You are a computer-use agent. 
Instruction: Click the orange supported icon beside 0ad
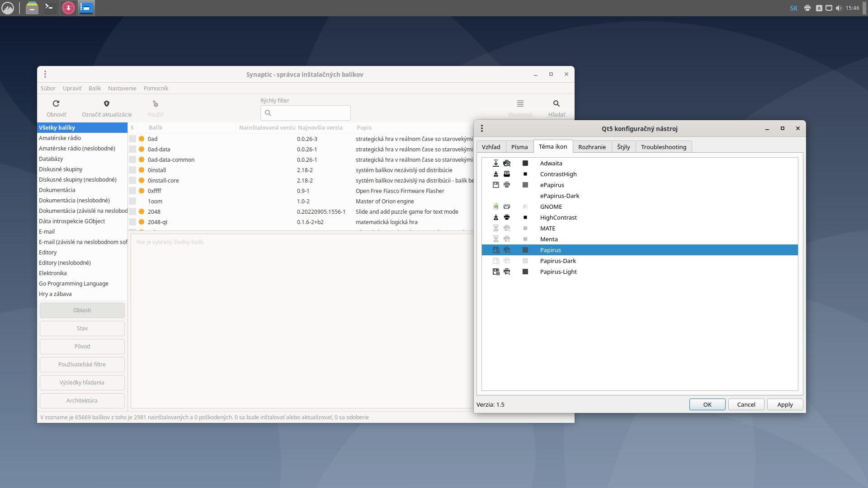(x=142, y=139)
